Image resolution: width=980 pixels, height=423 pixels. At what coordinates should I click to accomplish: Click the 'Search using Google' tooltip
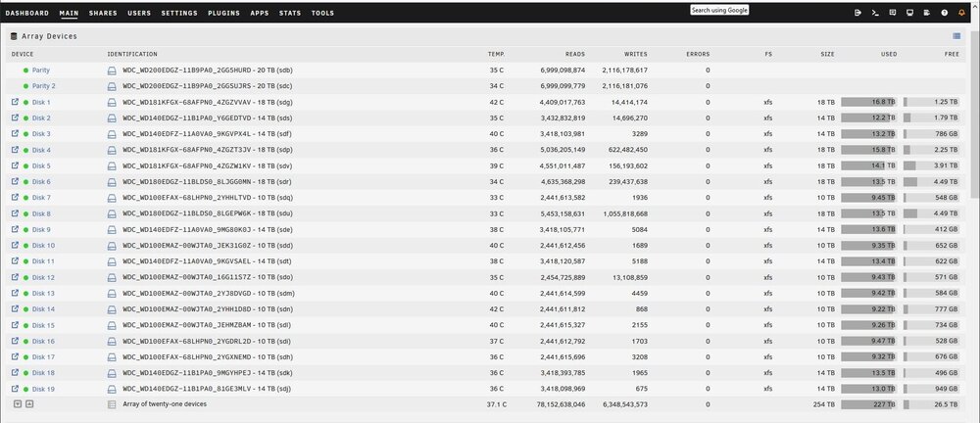(x=719, y=10)
